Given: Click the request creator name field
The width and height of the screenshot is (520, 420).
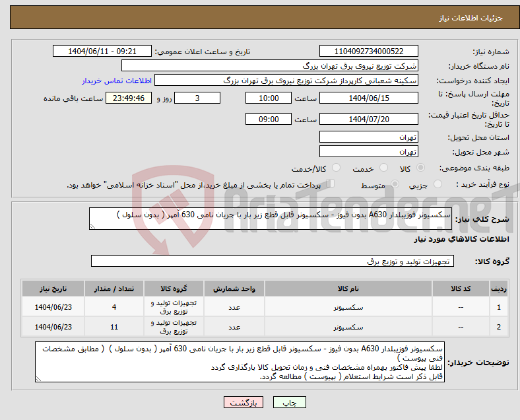Looking at the screenshot, I should pos(286,81).
